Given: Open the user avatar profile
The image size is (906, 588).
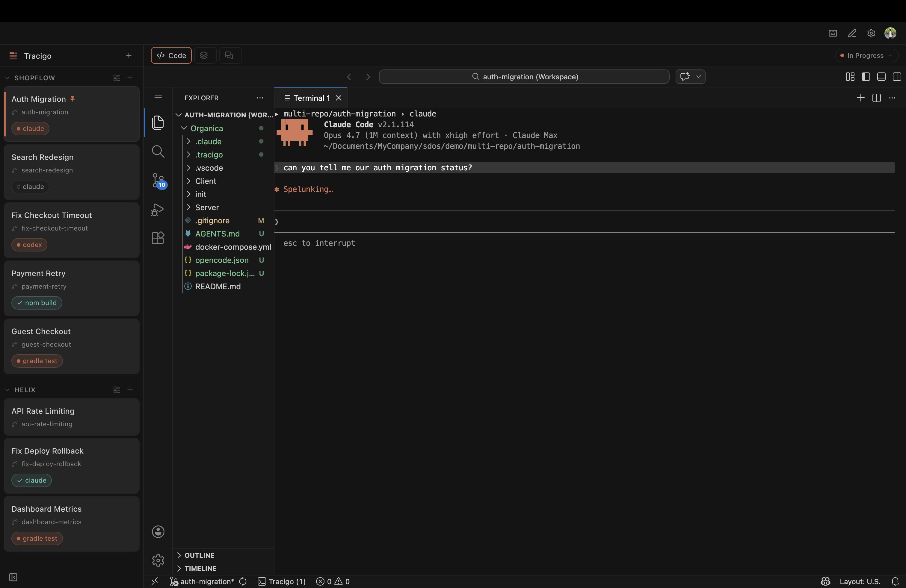Looking at the screenshot, I should point(890,34).
